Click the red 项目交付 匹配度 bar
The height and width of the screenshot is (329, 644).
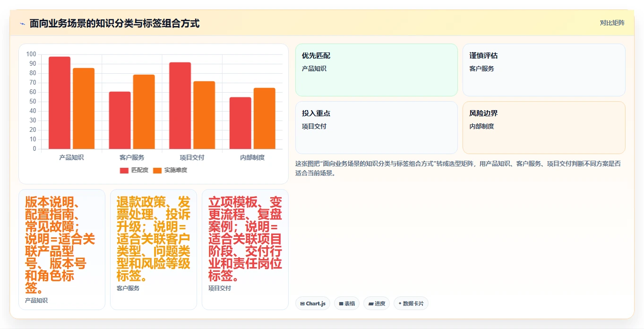(180, 106)
